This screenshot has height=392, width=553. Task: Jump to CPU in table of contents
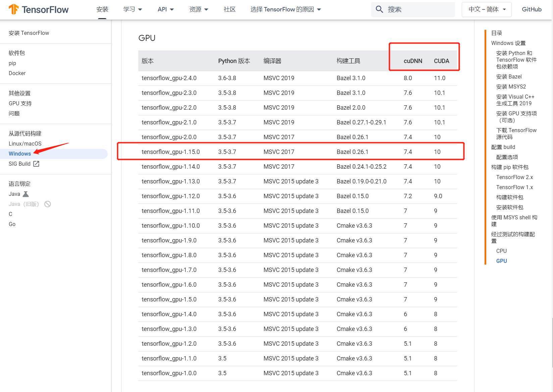(501, 251)
